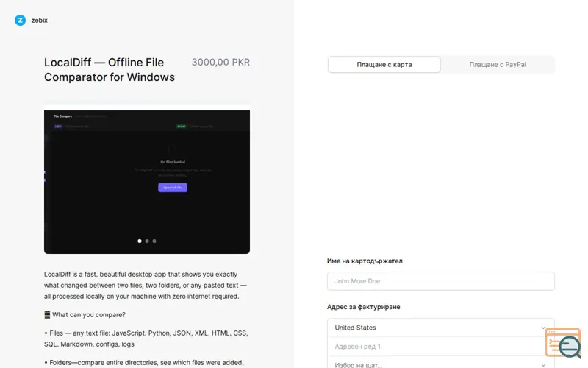The width and height of the screenshot is (588, 368).
Task: Select the third carousel dot
Action: [x=154, y=241]
